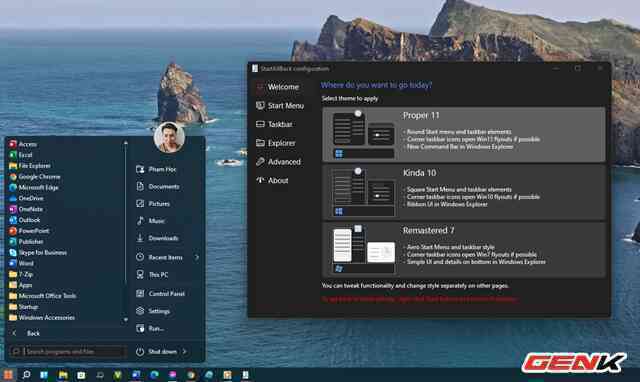The image size is (640, 382).
Task: Open Word from the programs list
Action: click(22, 263)
